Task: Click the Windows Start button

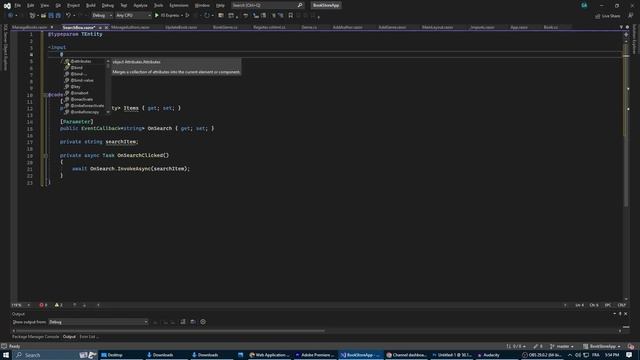Action: pyautogui.click(x=6, y=355)
